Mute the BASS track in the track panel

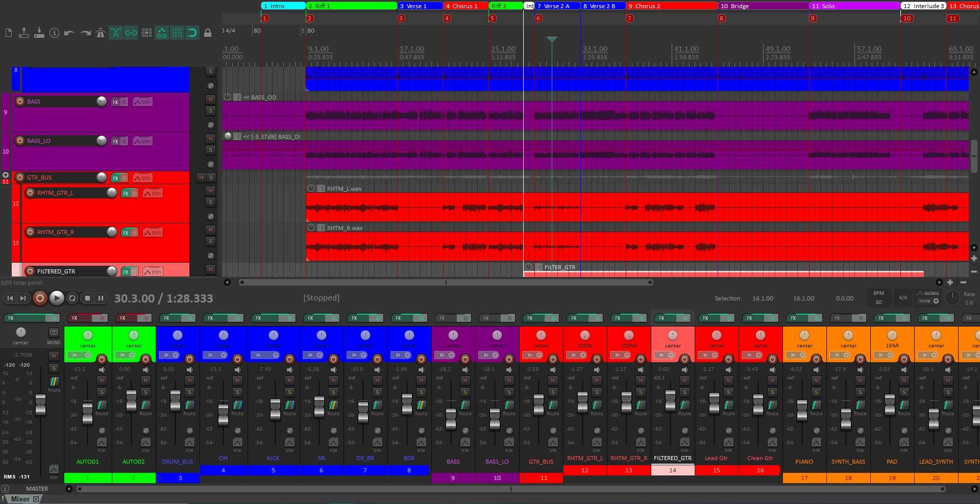(x=210, y=99)
